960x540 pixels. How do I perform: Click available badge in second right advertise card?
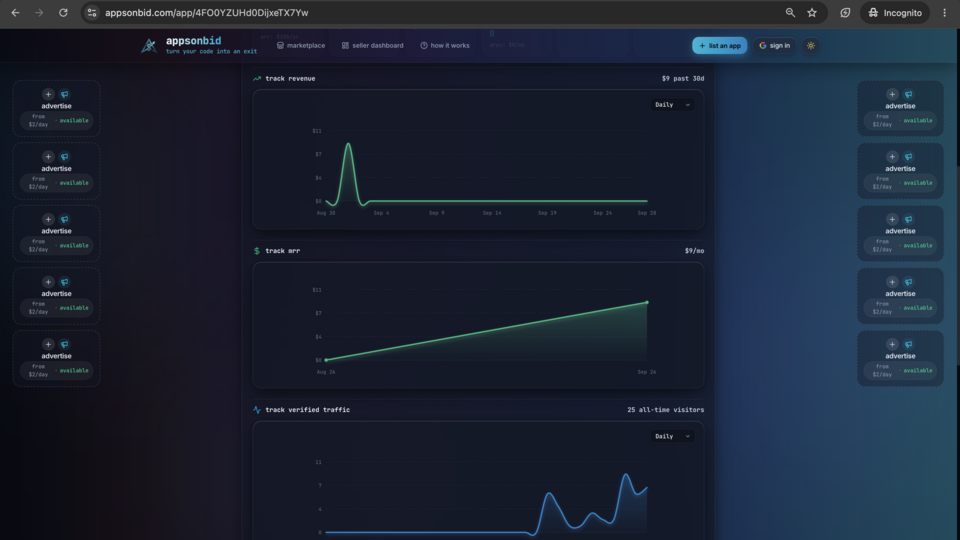point(917,183)
